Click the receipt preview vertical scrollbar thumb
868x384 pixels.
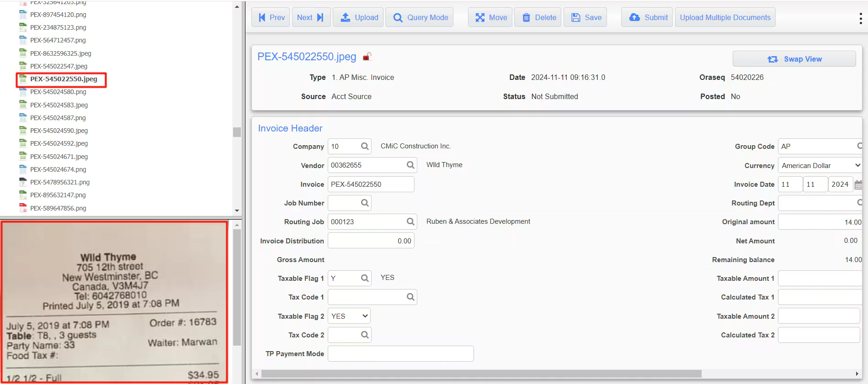pos(237,288)
